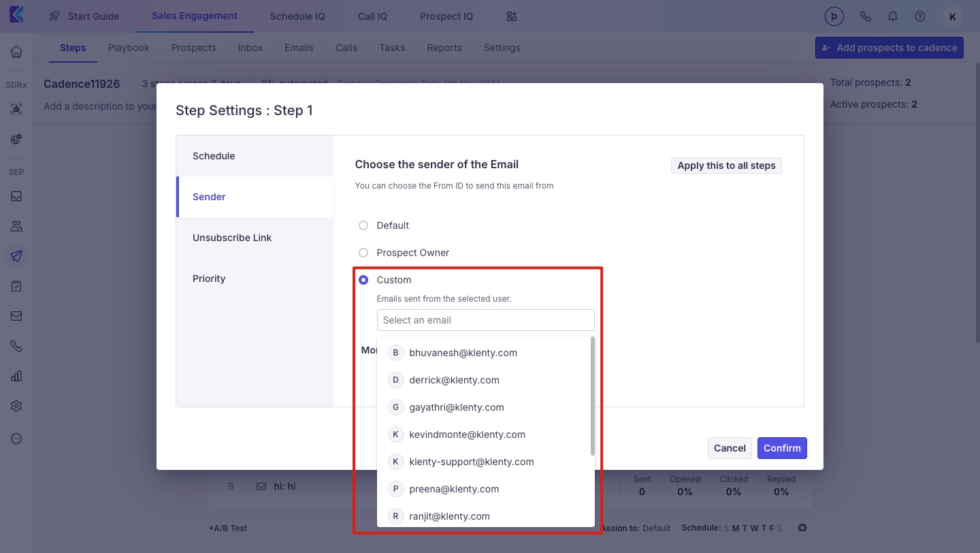Screen dimensions: 980x553
Task: Select the Default sender radio button
Action: (363, 225)
